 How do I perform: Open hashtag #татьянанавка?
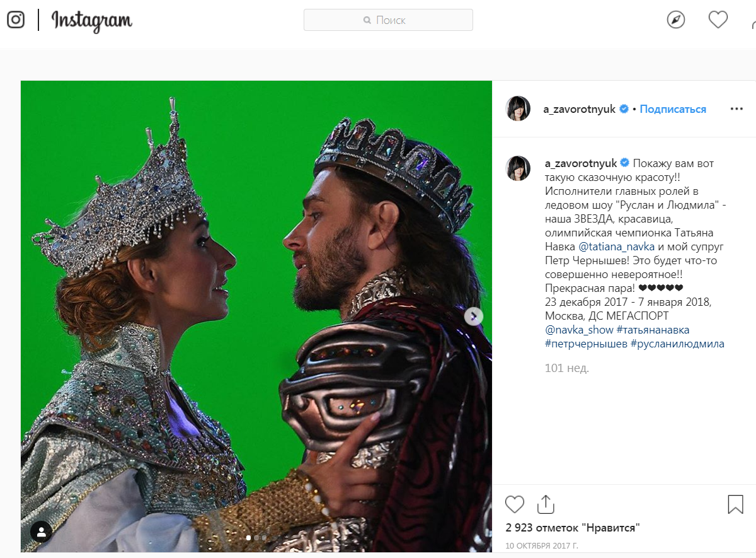(653, 330)
